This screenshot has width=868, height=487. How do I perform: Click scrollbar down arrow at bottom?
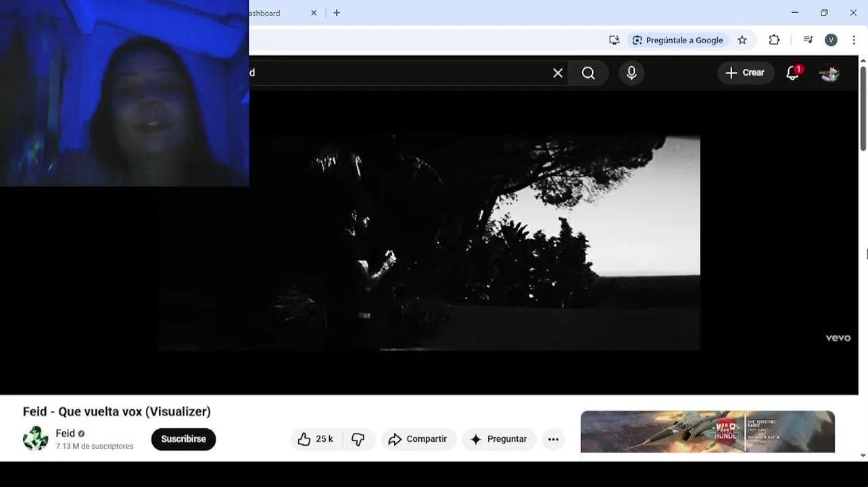point(863,456)
